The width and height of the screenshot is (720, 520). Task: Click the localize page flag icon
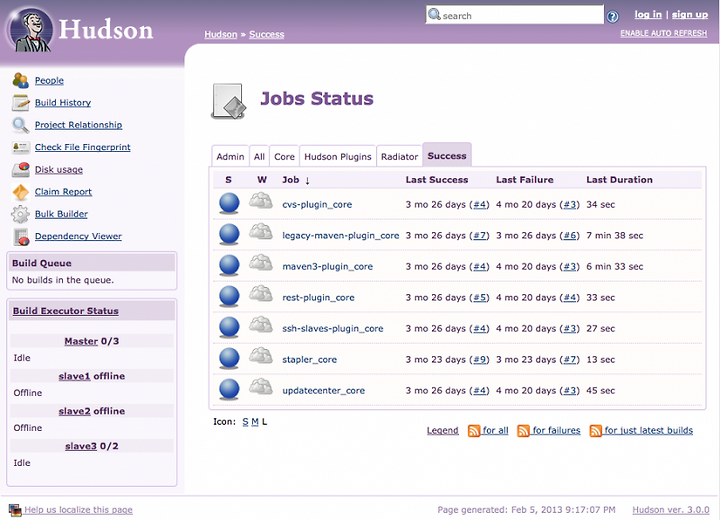pyautogui.click(x=15, y=510)
